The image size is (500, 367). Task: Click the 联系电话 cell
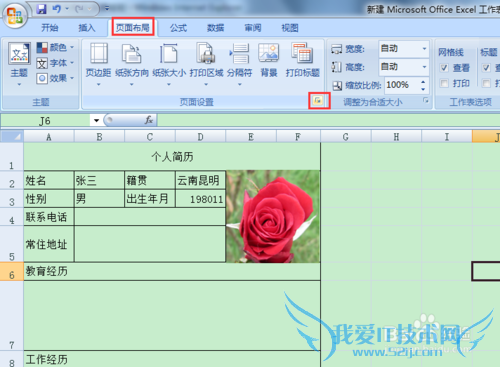(49, 217)
